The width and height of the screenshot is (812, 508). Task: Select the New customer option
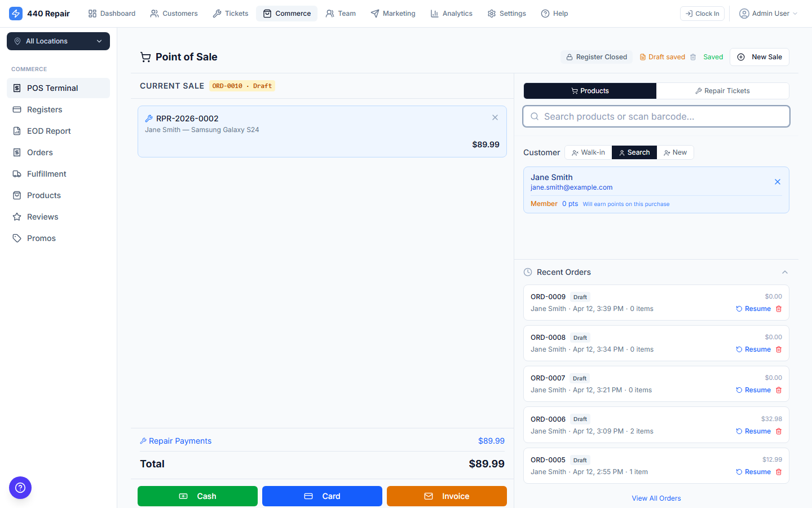(676, 152)
